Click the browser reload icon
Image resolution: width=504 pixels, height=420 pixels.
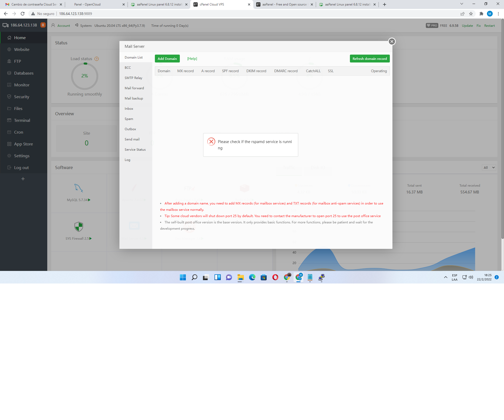[x=23, y=14]
